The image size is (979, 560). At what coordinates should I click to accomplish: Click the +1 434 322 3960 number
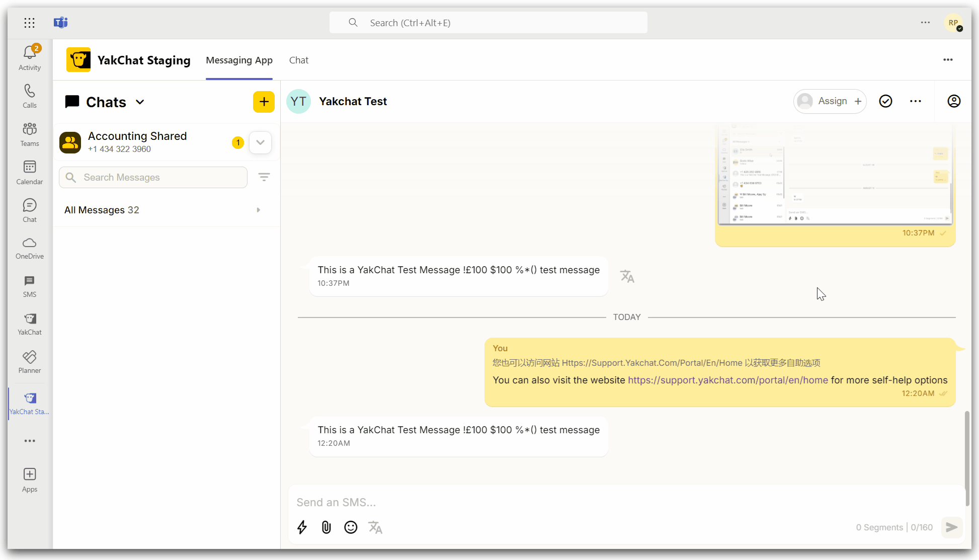119,149
